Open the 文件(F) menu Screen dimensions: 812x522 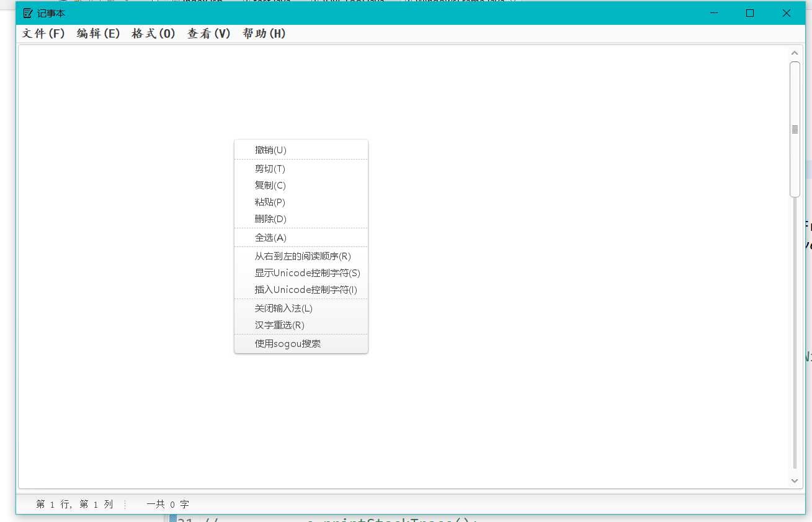[43, 34]
